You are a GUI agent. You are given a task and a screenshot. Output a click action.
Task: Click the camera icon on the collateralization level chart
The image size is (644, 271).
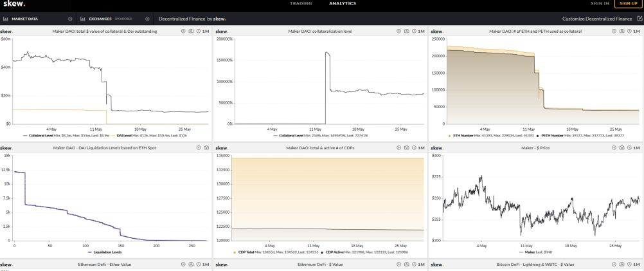click(407, 32)
